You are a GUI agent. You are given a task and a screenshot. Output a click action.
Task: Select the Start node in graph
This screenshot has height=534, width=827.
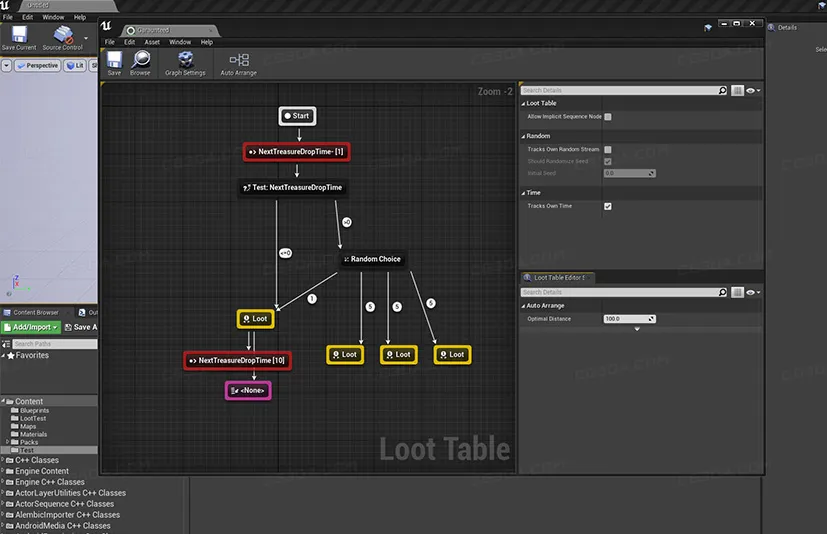[297, 116]
